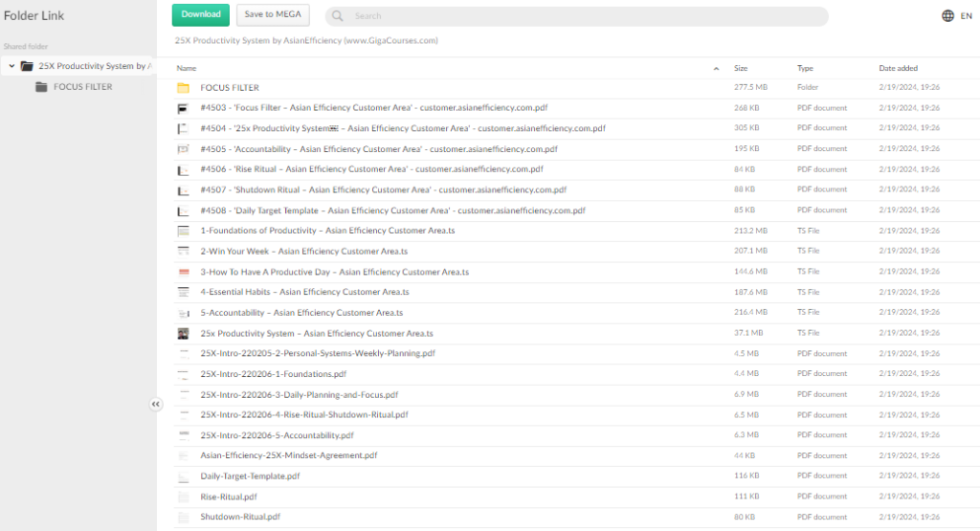Select 25X-Intro-220206-5-Accountability.pdf name

pos(277,434)
